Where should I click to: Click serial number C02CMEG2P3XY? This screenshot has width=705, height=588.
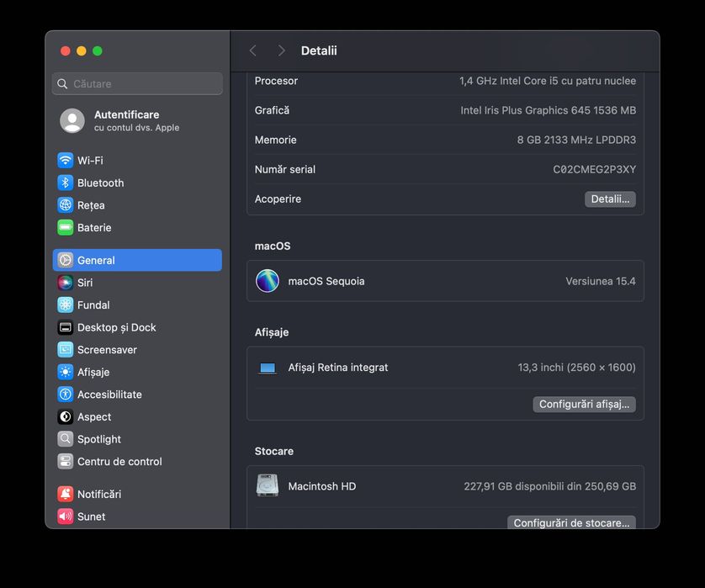click(x=595, y=169)
